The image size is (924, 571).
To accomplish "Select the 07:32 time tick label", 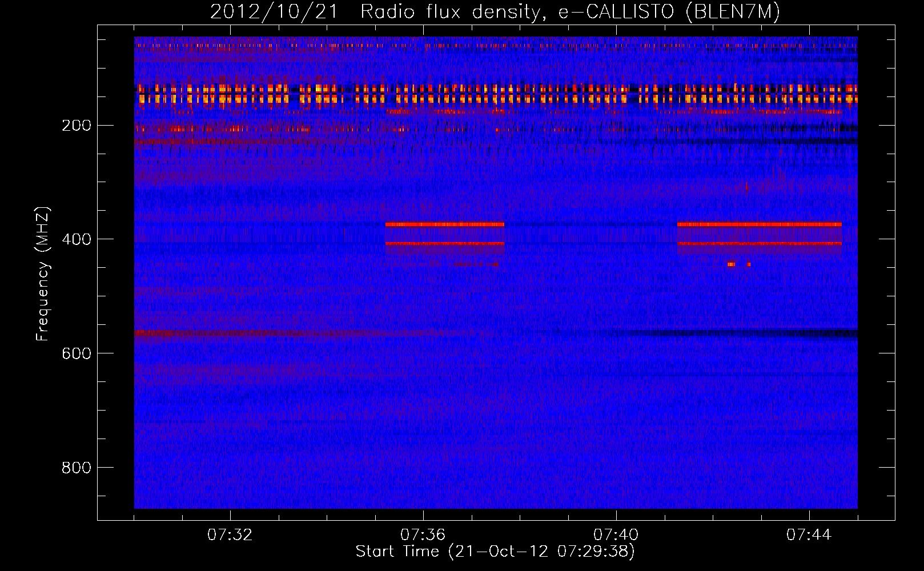I will (230, 535).
